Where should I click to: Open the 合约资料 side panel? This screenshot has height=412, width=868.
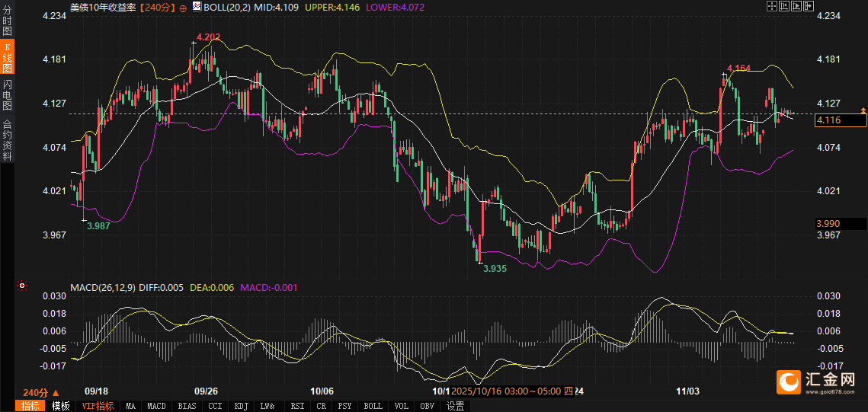point(8,140)
